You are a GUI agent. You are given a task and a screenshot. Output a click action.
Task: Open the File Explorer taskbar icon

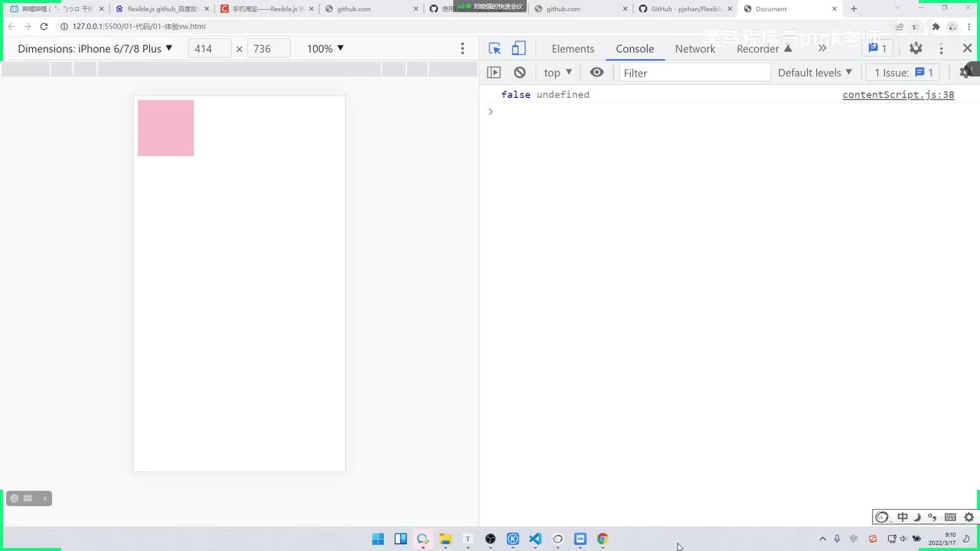pos(446,539)
